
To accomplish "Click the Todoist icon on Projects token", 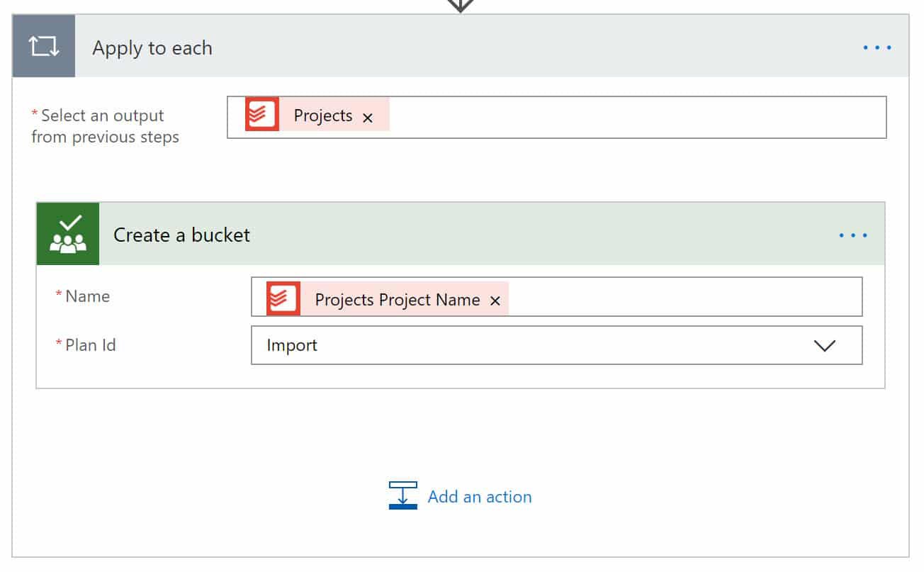I will point(262,115).
